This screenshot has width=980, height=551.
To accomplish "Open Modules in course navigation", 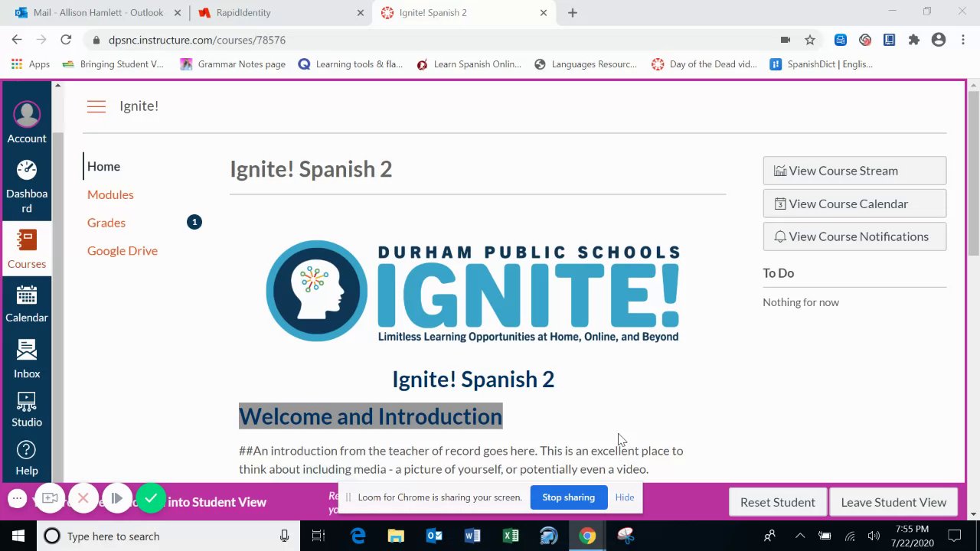I will pos(110,194).
